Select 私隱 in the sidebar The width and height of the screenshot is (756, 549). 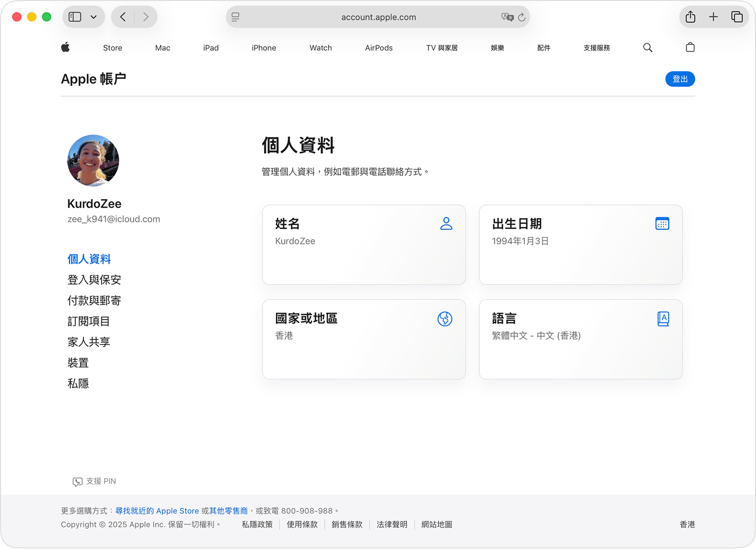(78, 384)
